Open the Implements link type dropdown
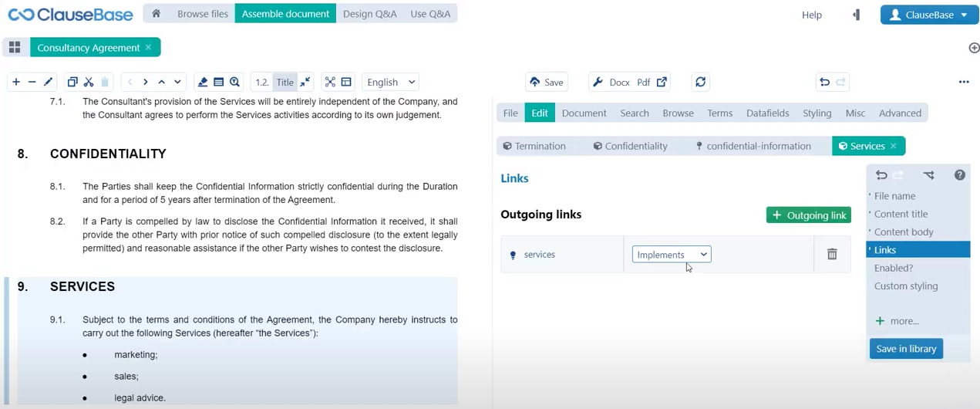Image resolution: width=980 pixels, height=409 pixels. click(x=672, y=255)
